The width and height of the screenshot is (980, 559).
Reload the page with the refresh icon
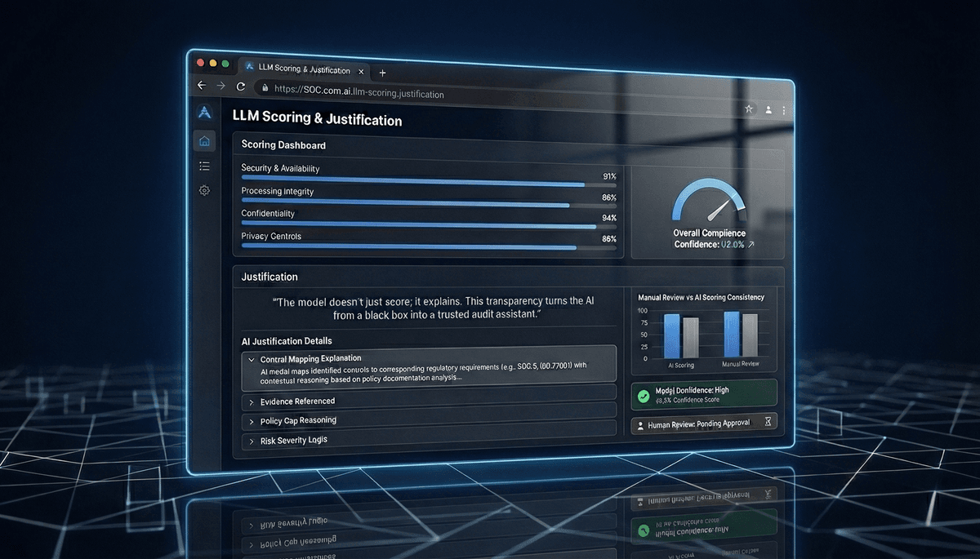(241, 87)
